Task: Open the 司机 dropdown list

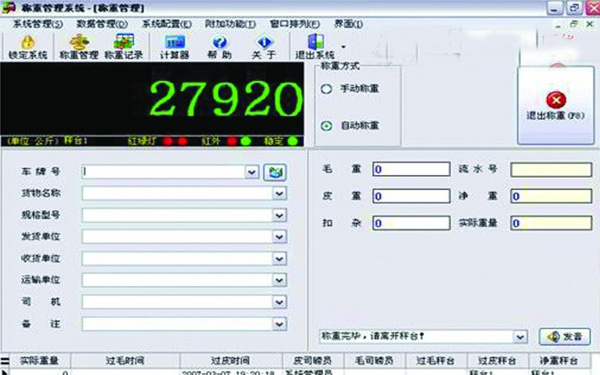Action: (x=280, y=302)
